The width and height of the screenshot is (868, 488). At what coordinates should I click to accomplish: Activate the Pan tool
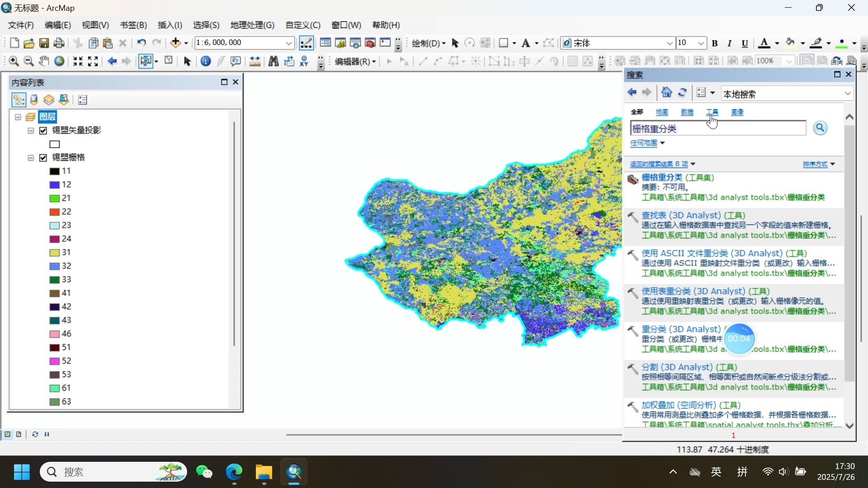pyautogui.click(x=43, y=61)
